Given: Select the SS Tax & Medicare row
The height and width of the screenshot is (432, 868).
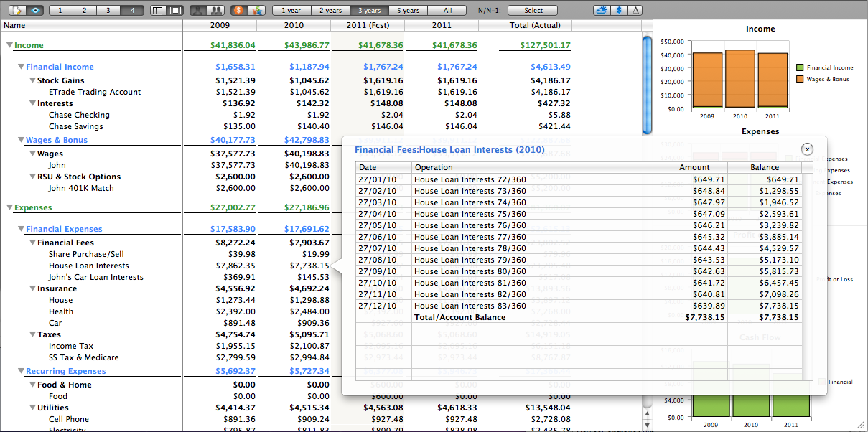Looking at the screenshot, I should click(x=84, y=357).
